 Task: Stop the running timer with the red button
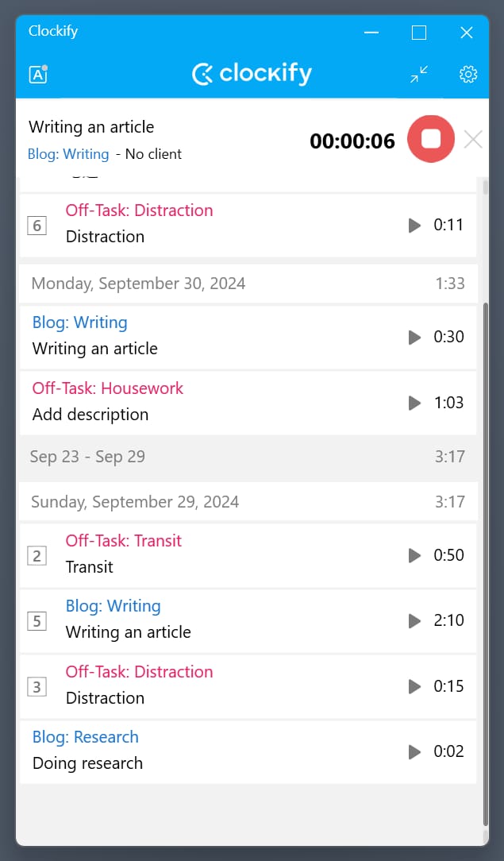click(430, 139)
